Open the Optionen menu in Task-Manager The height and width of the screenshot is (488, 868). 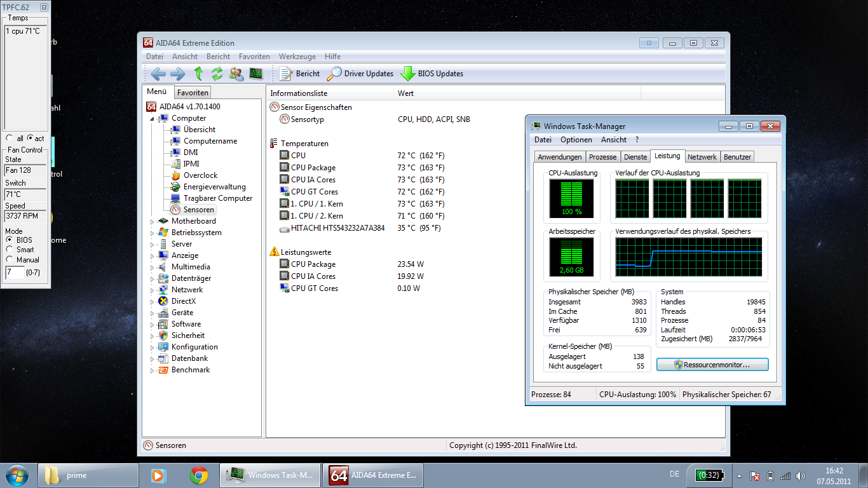pyautogui.click(x=576, y=140)
